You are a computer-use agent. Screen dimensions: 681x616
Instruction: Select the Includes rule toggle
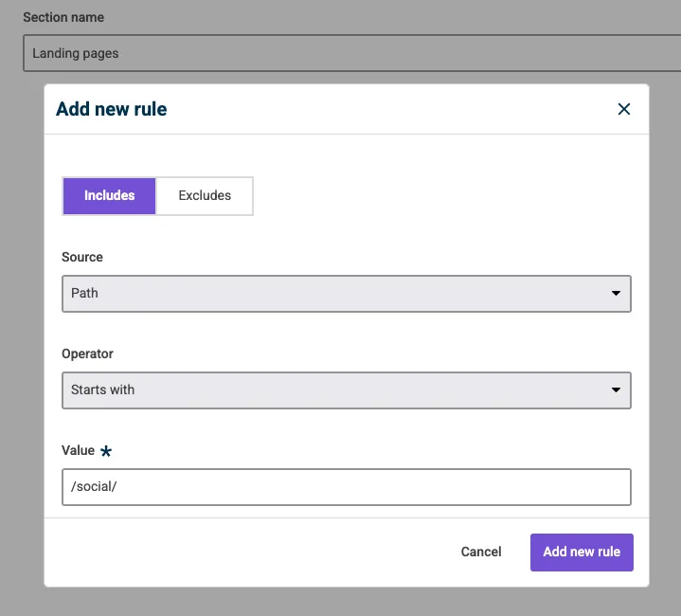pos(109,196)
